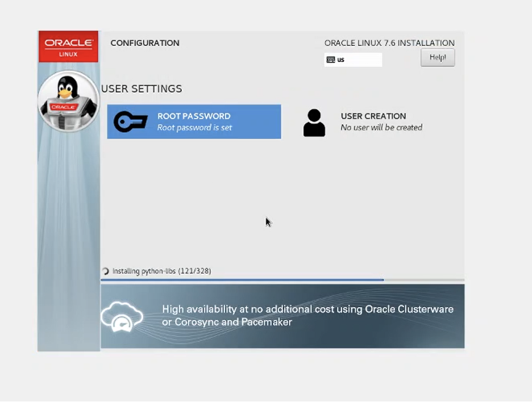Click the cloud gauge icon in banner
Image resolution: width=532 pixels, height=402 pixels.
(122, 316)
